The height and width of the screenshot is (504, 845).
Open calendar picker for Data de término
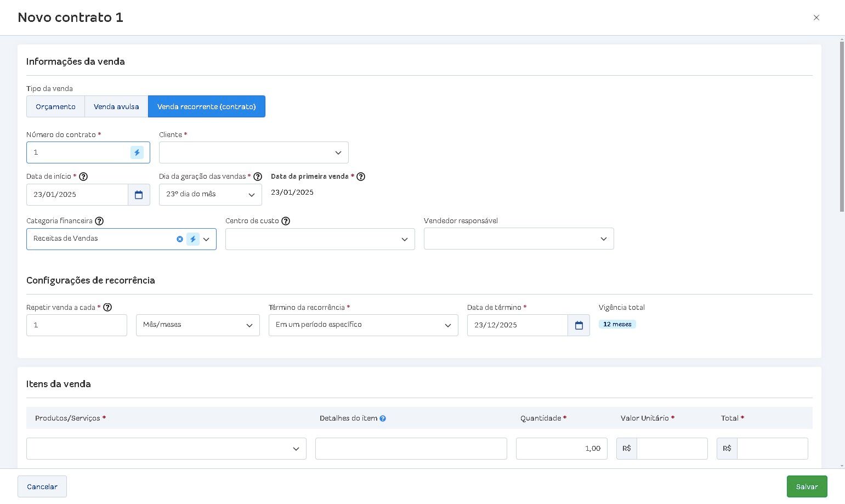click(x=579, y=325)
